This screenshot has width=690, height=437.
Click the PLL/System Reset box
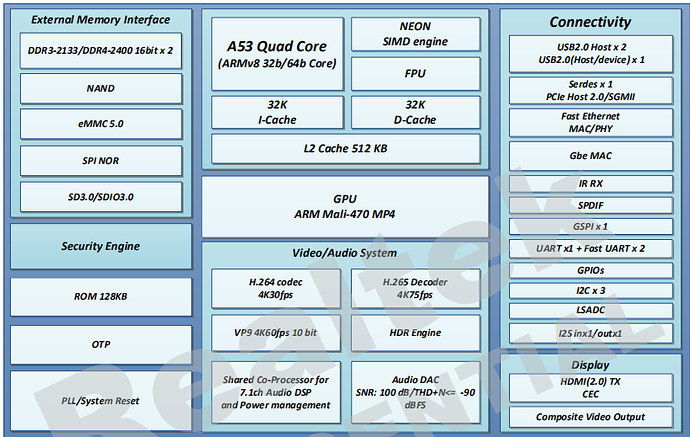(x=101, y=401)
